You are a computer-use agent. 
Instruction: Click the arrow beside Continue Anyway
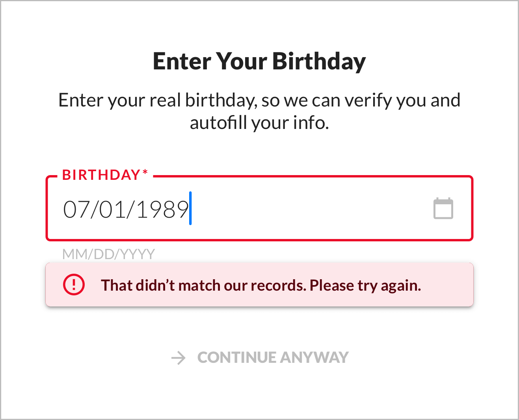pos(179,358)
